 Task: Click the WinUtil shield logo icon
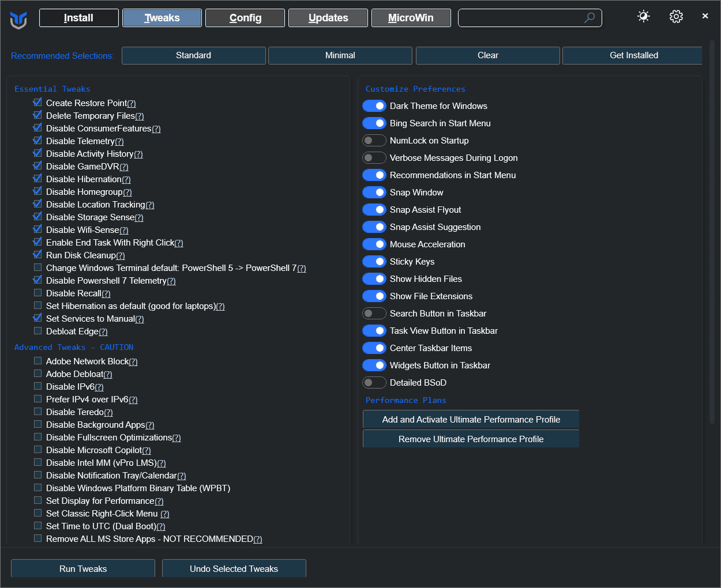click(18, 20)
